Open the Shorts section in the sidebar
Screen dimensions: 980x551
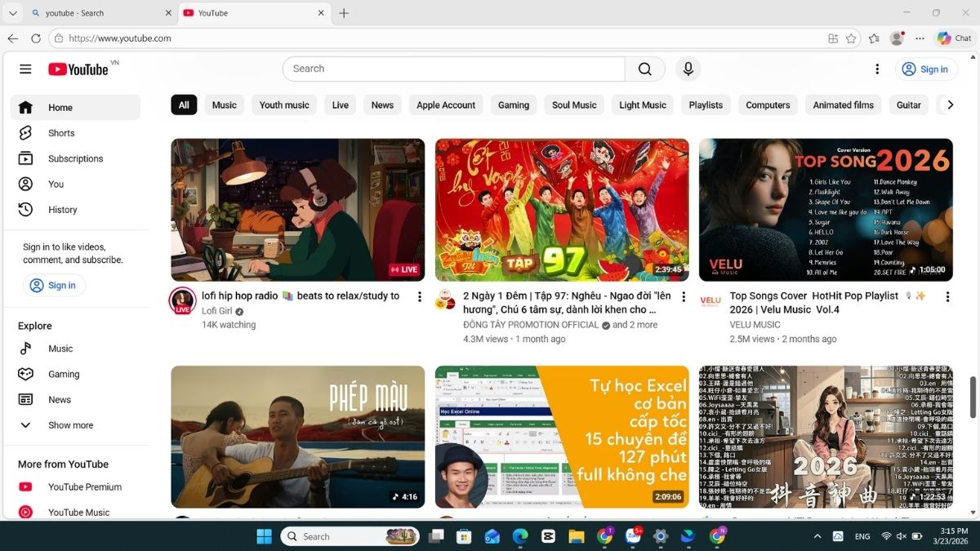[60, 132]
